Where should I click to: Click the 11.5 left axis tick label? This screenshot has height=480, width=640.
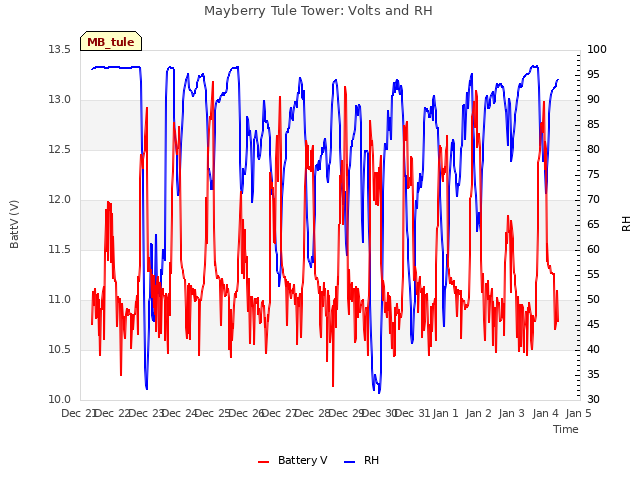coord(60,250)
